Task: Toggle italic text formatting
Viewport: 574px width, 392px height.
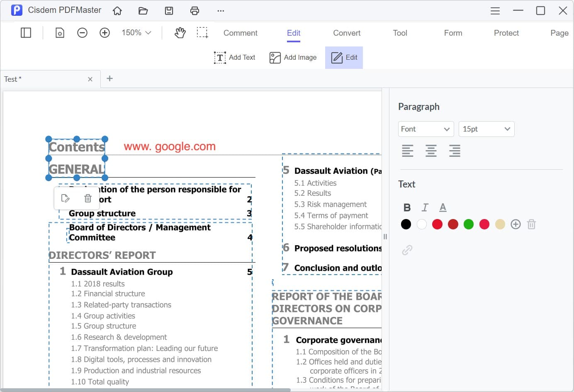Action: (x=425, y=207)
